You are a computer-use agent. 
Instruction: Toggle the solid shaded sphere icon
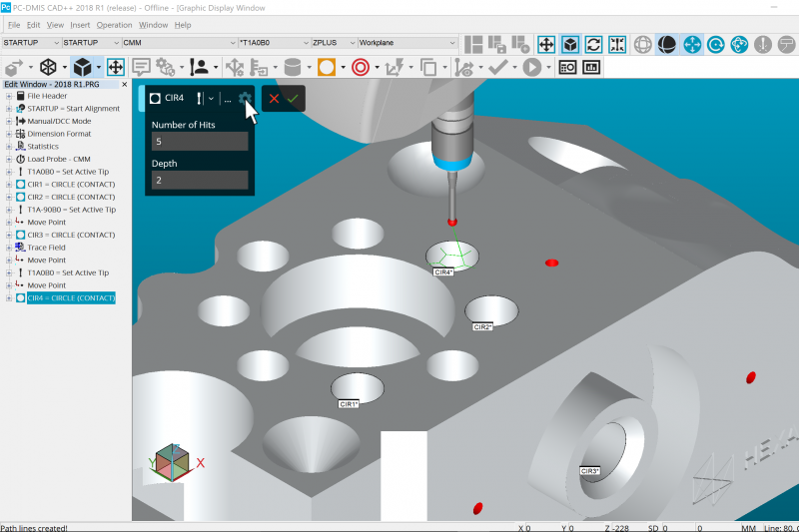666,45
